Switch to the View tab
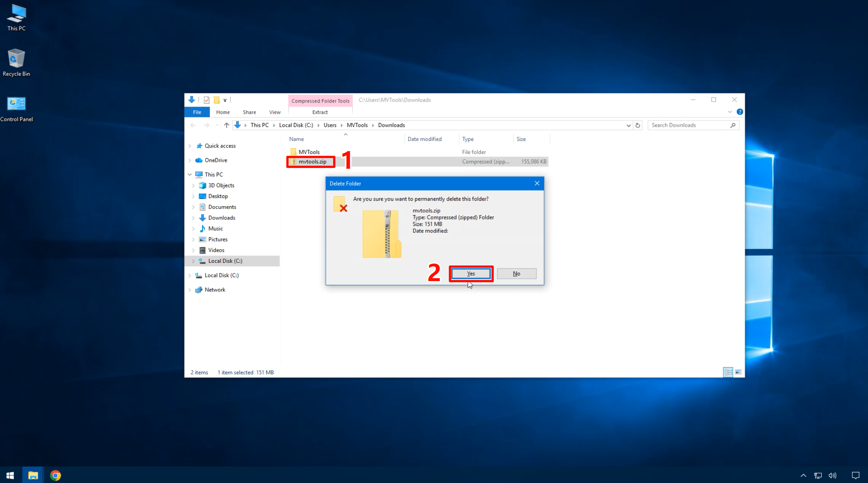 click(274, 112)
